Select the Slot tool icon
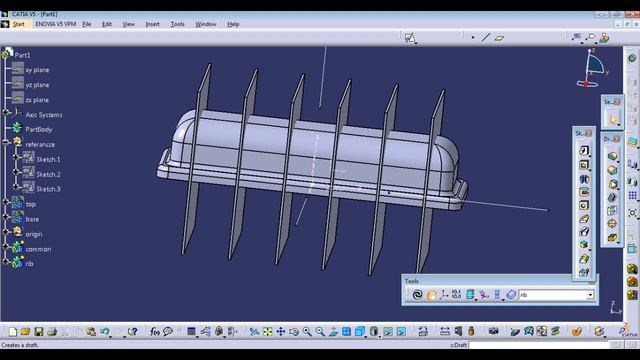640x360 pixels. coord(584,232)
